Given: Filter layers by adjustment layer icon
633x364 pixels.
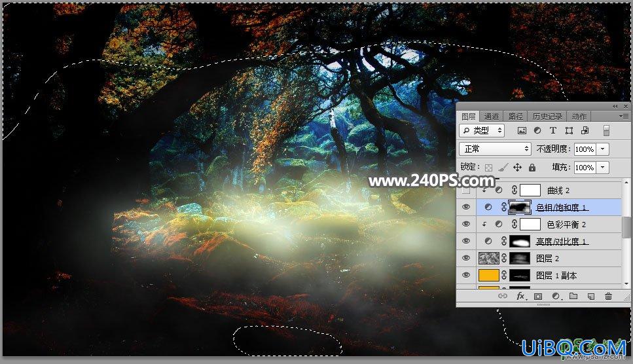Looking at the screenshot, I should click(x=537, y=130).
